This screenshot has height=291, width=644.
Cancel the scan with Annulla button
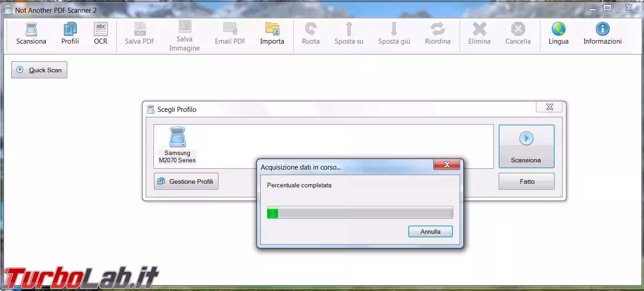pos(430,231)
